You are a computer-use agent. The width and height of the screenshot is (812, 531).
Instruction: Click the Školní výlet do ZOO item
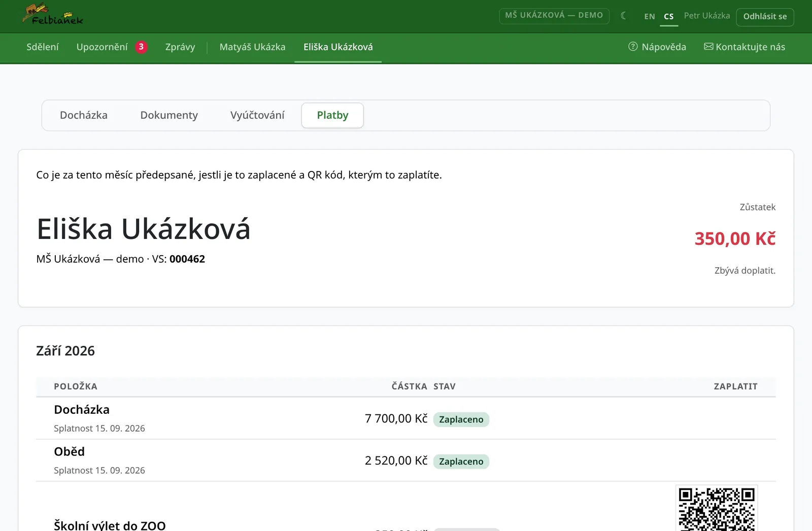pyautogui.click(x=110, y=525)
